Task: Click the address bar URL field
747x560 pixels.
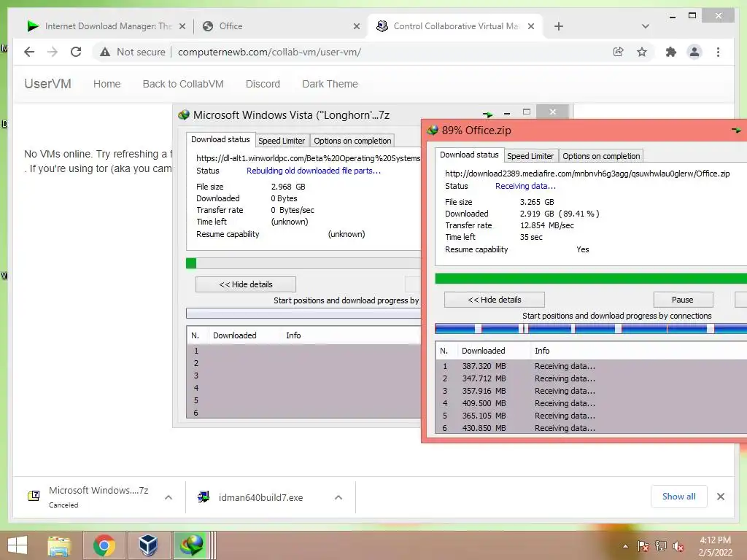Action: (x=270, y=52)
